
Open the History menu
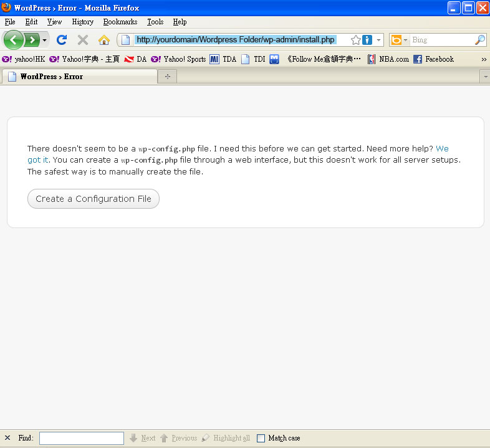pos(82,22)
